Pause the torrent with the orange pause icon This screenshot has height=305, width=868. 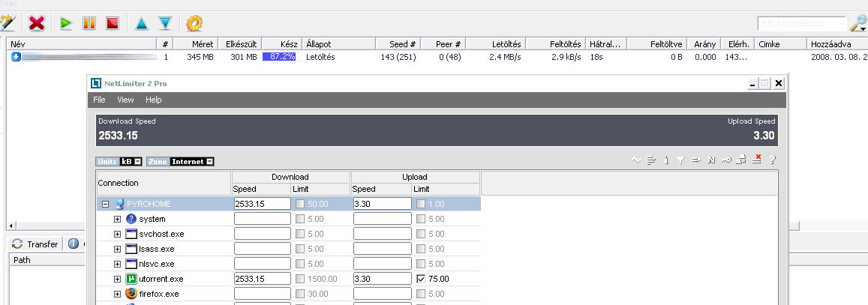coord(89,23)
